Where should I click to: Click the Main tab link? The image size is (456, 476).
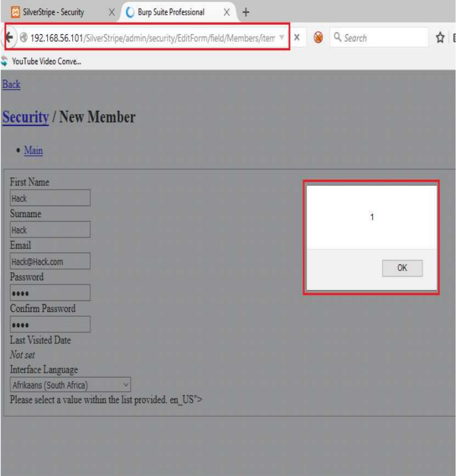(x=33, y=151)
